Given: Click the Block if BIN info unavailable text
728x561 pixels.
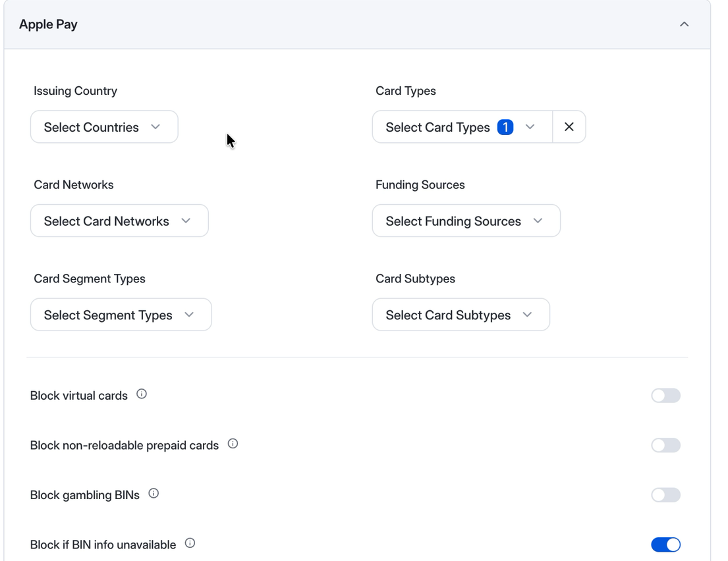Looking at the screenshot, I should [x=103, y=545].
